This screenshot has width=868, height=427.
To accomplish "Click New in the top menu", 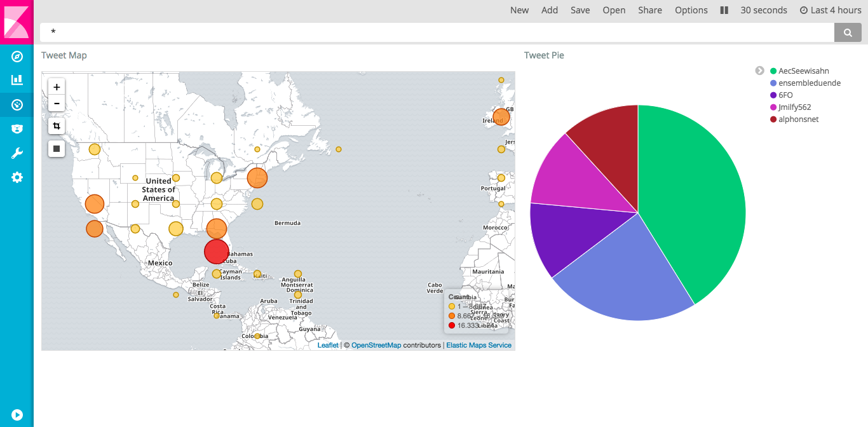I will pyautogui.click(x=520, y=10).
